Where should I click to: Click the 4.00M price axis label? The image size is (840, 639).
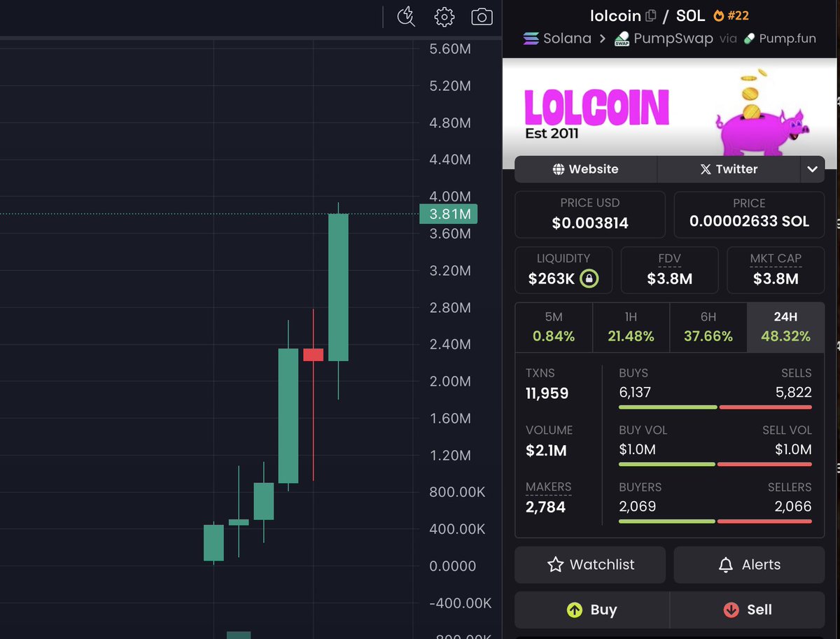[450, 197]
